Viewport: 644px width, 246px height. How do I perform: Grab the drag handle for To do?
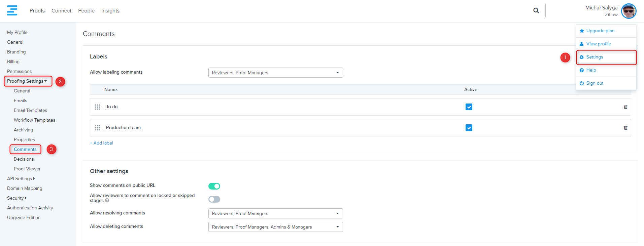(x=97, y=107)
